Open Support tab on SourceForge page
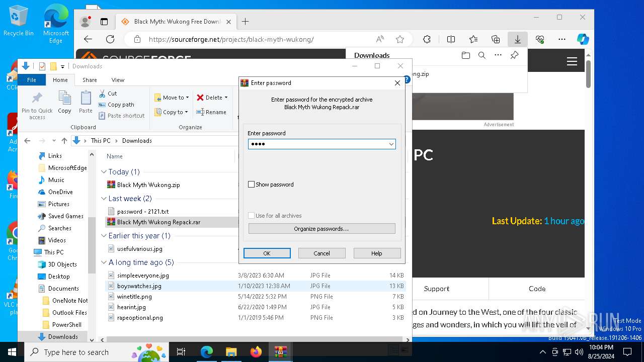This screenshot has height=362, width=644. pos(436,289)
